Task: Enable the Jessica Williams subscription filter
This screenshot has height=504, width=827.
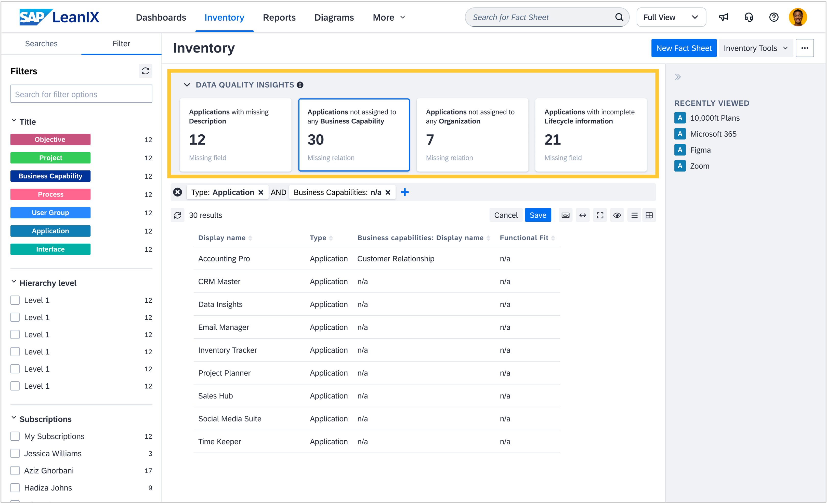Action: [15, 453]
